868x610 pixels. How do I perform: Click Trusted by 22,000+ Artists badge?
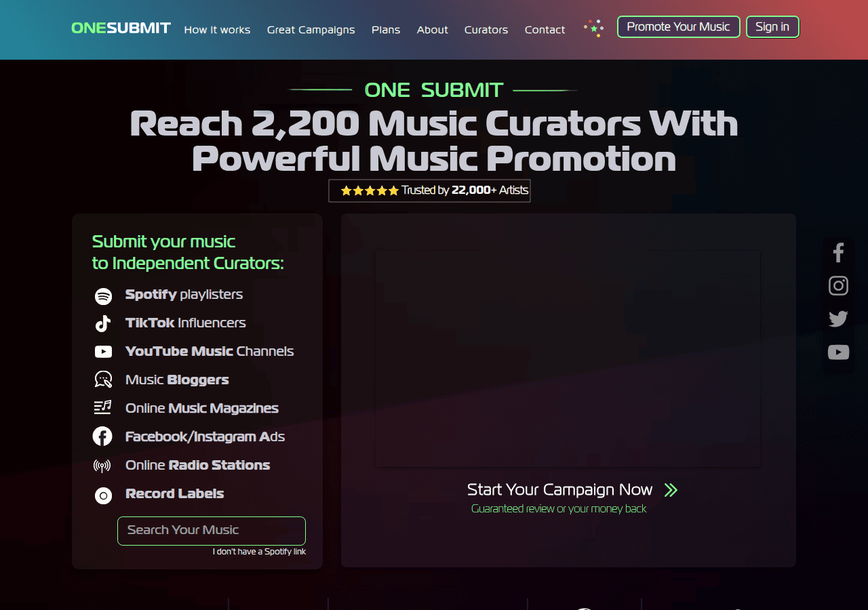coord(429,190)
